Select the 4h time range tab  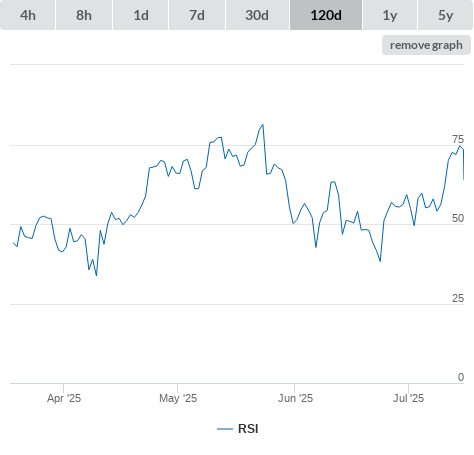[27, 15]
